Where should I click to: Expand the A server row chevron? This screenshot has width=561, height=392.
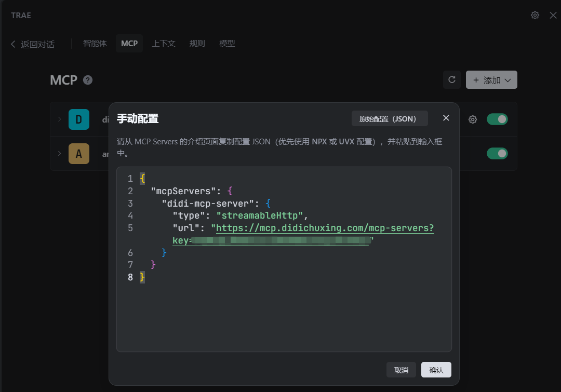pos(59,154)
